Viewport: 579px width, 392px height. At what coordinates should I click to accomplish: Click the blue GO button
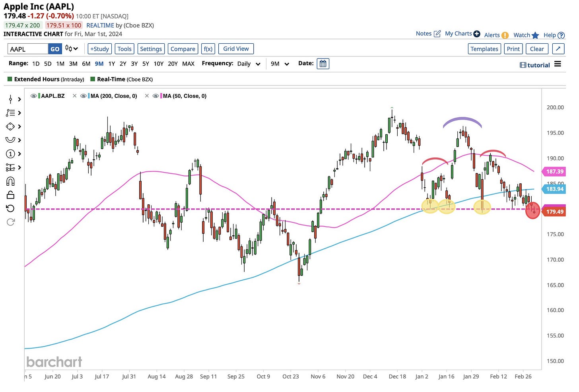(x=55, y=49)
